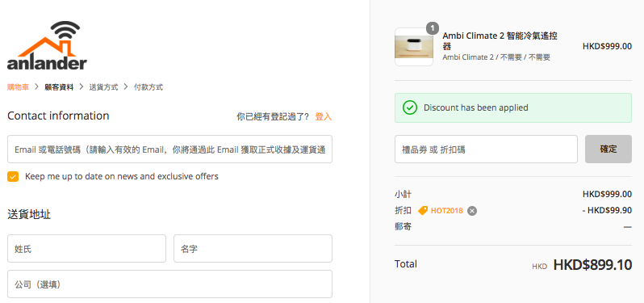Click the green discount applied checkmark icon
Image resolution: width=644 pixels, height=303 pixels.
[409, 107]
